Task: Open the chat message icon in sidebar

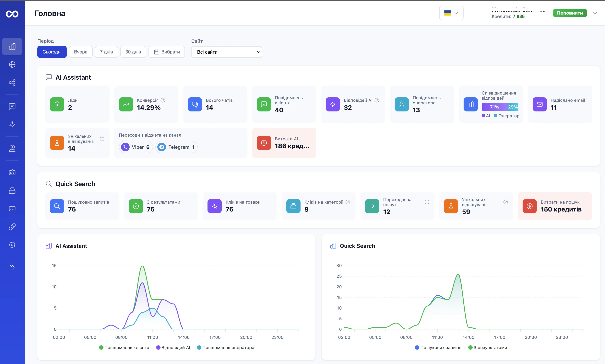Action: coord(12,106)
